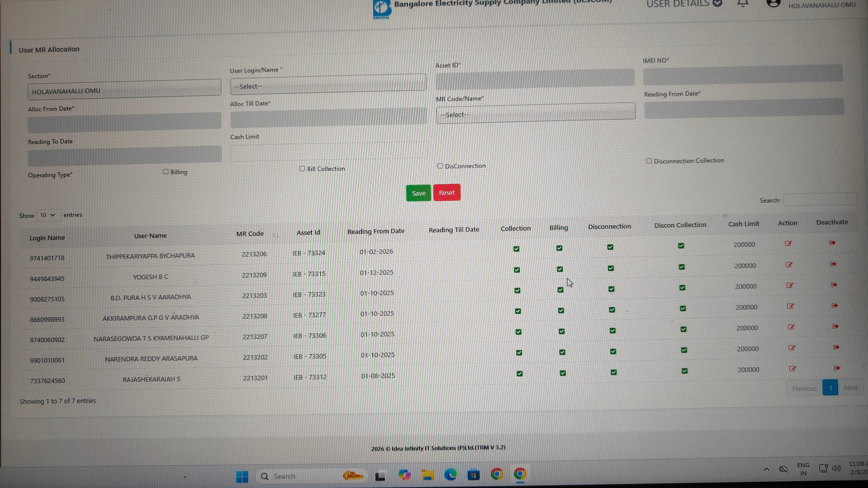The width and height of the screenshot is (868, 488).
Task: Click edit icon for RAJASHEKARAIAH S row
Action: (793, 369)
